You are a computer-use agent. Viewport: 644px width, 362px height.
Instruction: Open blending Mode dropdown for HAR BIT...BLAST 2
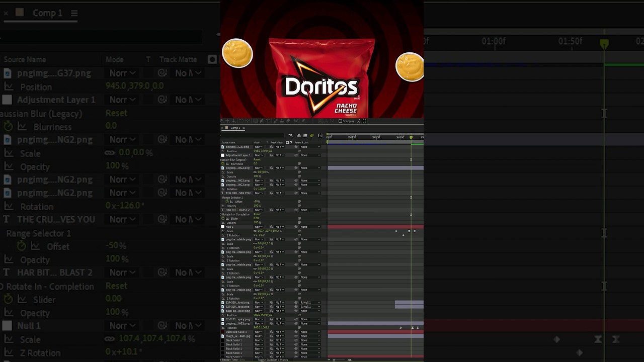pyautogui.click(x=259, y=210)
